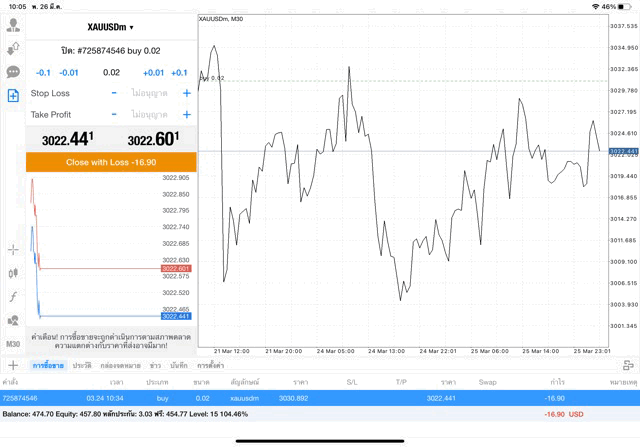Click the Stop Loss value field
Image resolution: width=640 pixels, height=447 pixels.
click(x=150, y=93)
